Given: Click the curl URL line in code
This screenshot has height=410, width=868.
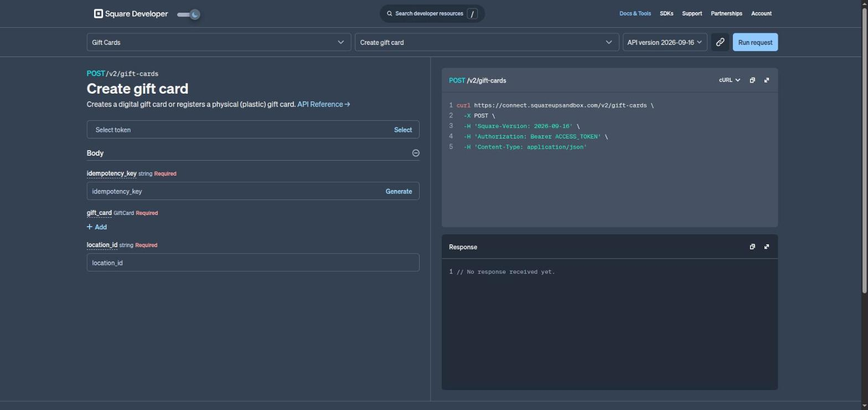Looking at the screenshot, I should click(x=555, y=105).
